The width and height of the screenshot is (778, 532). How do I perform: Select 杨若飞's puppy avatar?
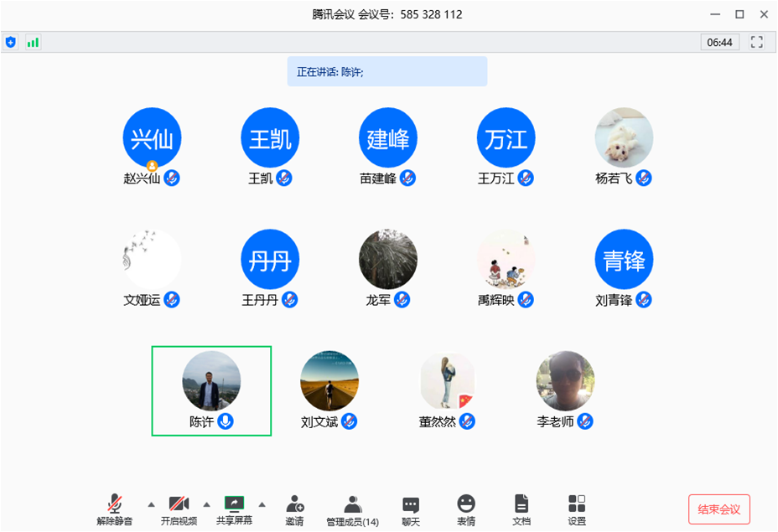[x=625, y=138]
